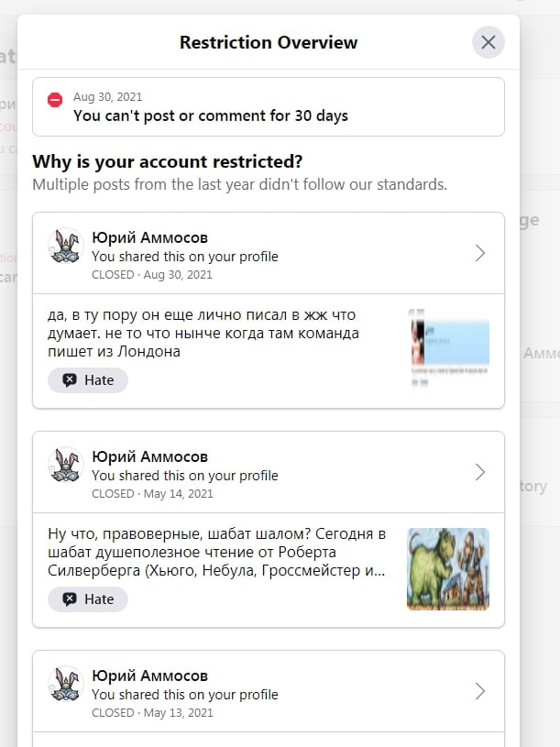The image size is (560, 747).
Task: Click the Hate tag under the Silverberg post
Action: point(88,599)
